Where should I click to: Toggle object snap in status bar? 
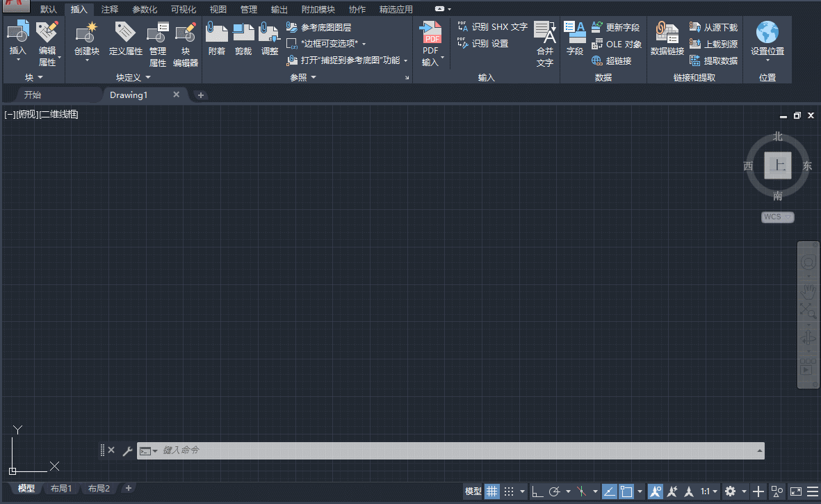click(x=608, y=491)
